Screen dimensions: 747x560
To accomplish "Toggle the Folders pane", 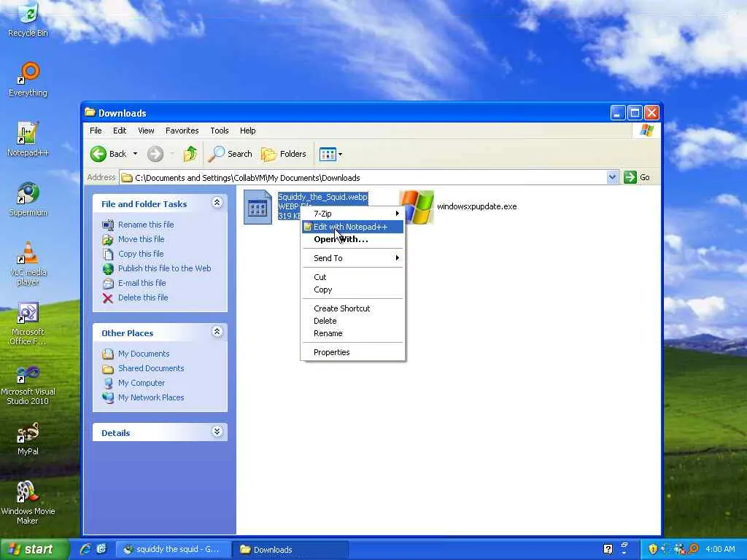I will point(284,154).
